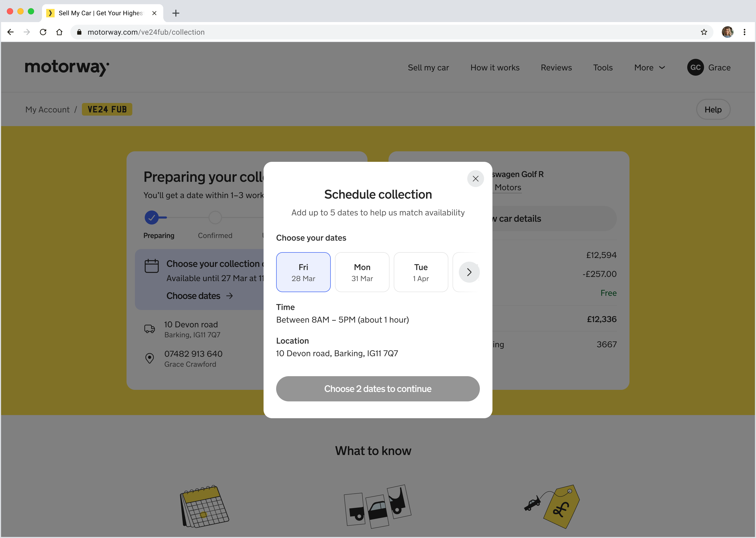Open the Sell my car menu item
756x538 pixels.
coord(428,68)
